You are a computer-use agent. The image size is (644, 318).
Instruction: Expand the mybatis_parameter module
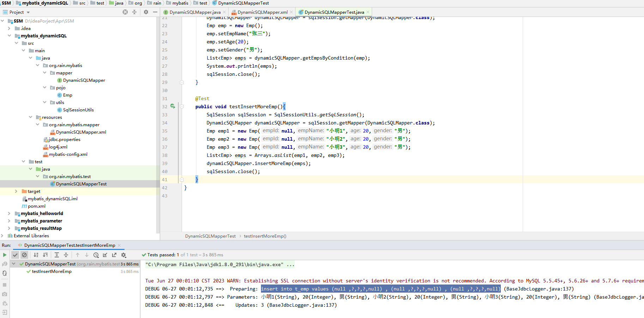click(9, 221)
